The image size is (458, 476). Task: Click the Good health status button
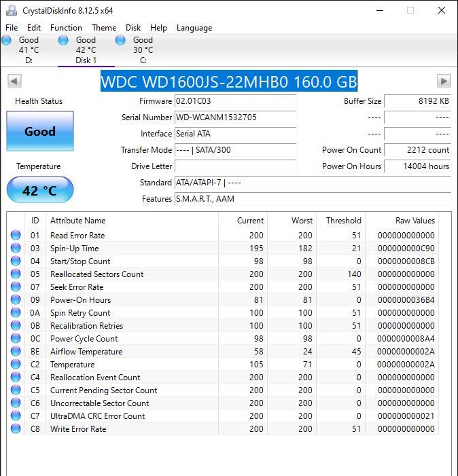tap(40, 131)
